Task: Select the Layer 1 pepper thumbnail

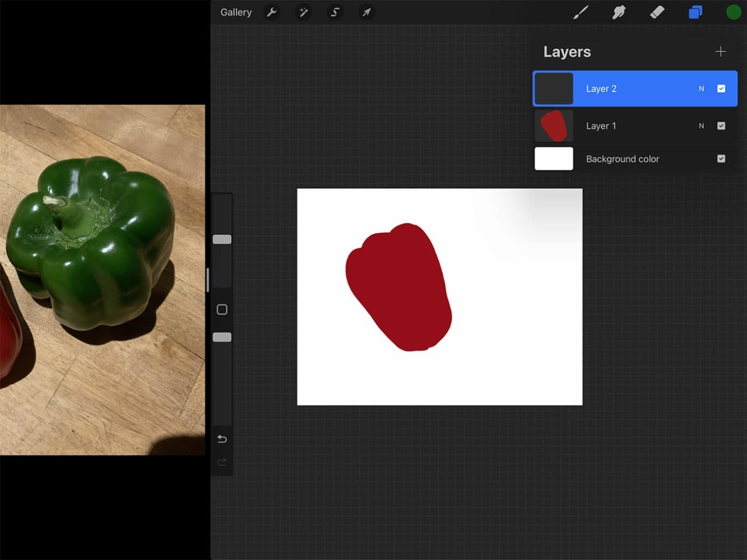Action: pyautogui.click(x=553, y=125)
